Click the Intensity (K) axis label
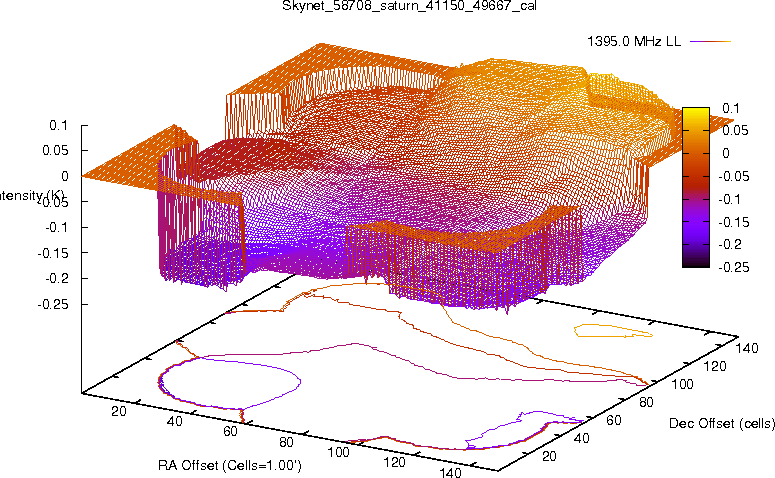The height and width of the screenshot is (478, 775). pyautogui.click(x=32, y=196)
